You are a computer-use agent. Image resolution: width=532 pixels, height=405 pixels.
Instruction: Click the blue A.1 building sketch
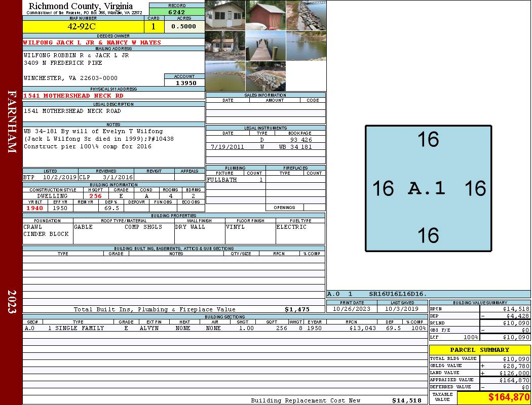click(x=428, y=188)
